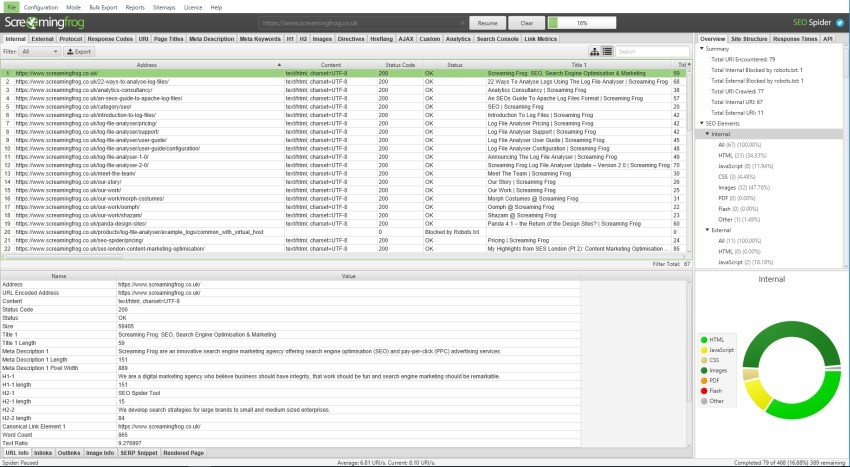The width and height of the screenshot is (850, 467).
Task: Open the SERP Snippet bottom tab
Action: click(x=139, y=453)
